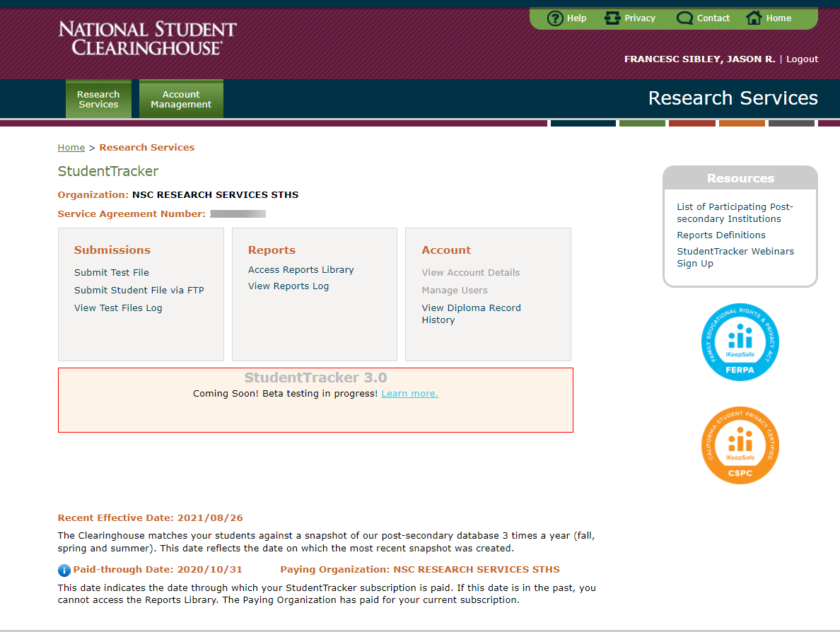Image resolution: width=840 pixels, height=632 pixels.
Task: Click the Home house icon
Action: (x=754, y=18)
